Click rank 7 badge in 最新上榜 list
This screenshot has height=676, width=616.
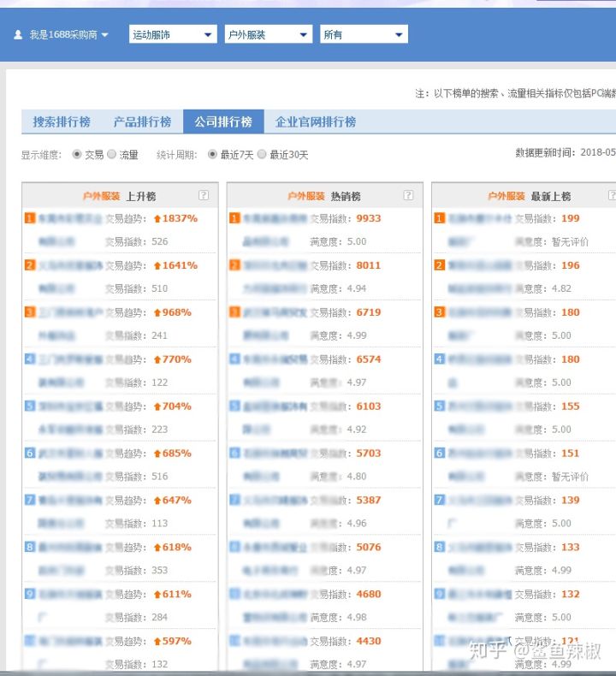click(439, 500)
